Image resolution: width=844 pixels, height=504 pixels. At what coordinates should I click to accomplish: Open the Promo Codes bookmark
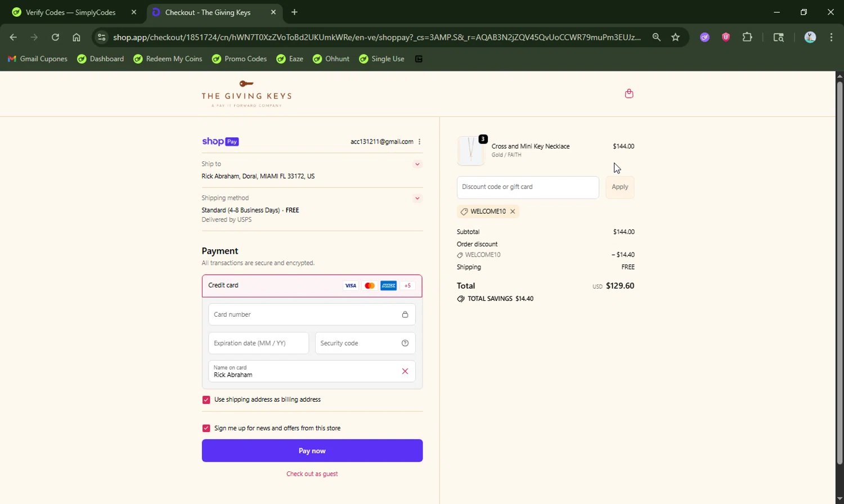click(x=239, y=59)
